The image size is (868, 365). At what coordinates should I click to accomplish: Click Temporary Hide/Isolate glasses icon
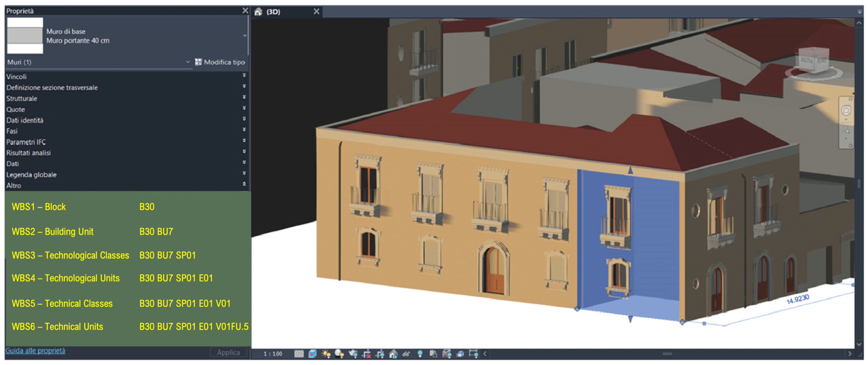pos(406,354)
